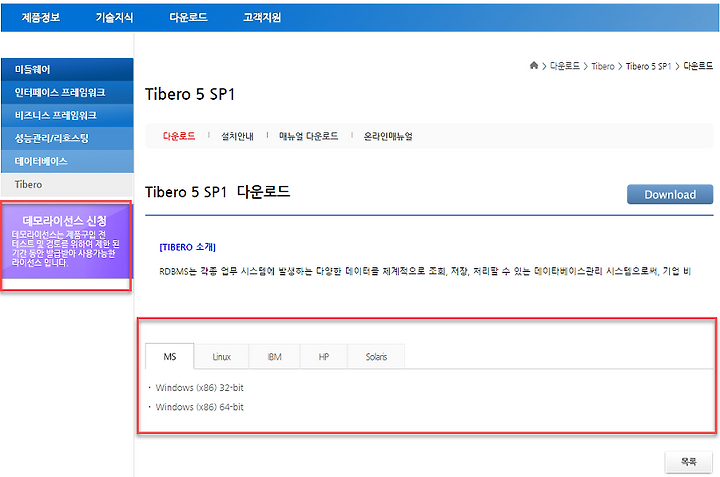
Task: Click the Tibero 5 SP1 page title
Action: (190, 94)
